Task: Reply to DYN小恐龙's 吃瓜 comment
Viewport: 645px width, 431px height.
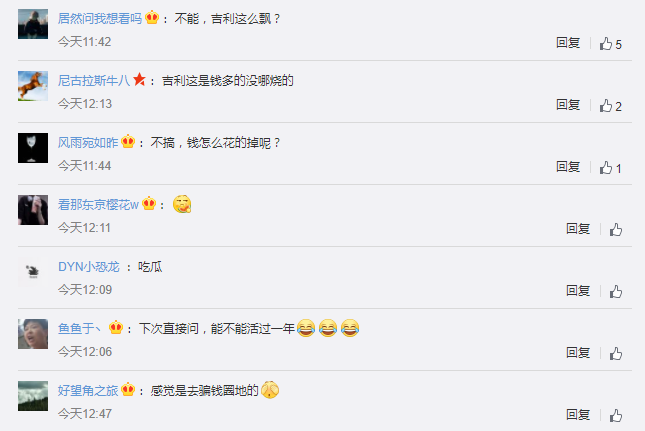Action: pyautogui.click(x=578, y=291)
